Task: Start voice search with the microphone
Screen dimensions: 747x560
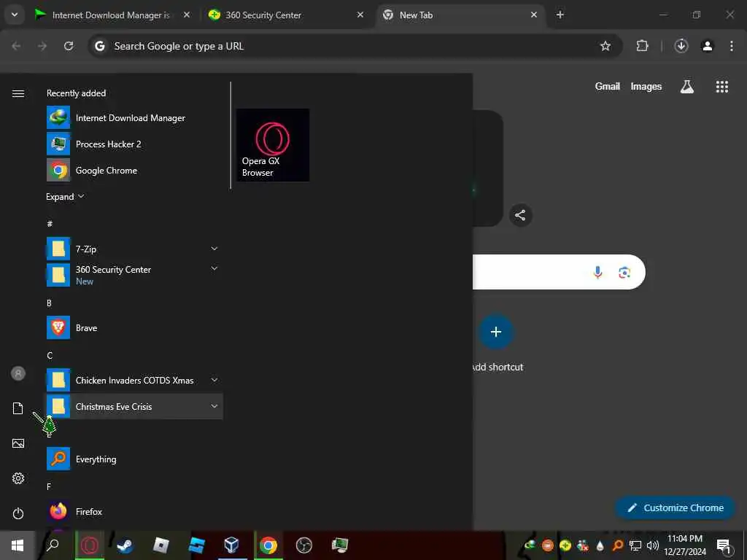Action: (x=598, y=272)
